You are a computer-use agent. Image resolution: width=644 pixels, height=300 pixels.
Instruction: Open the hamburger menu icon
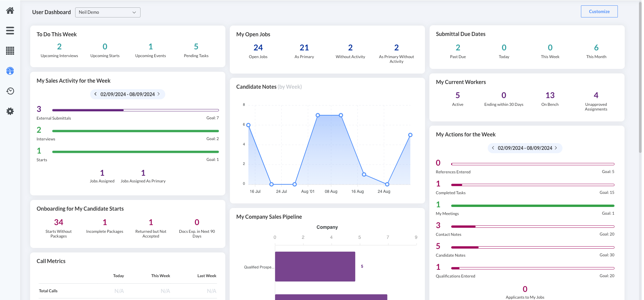click(10, 31)
